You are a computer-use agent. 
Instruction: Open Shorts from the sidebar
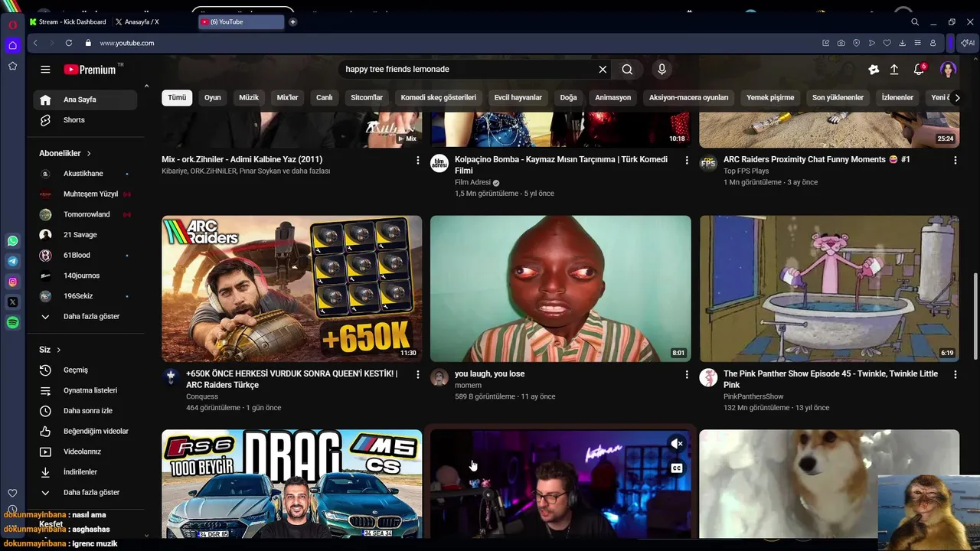pyautogui.click(x=86, y=120)
